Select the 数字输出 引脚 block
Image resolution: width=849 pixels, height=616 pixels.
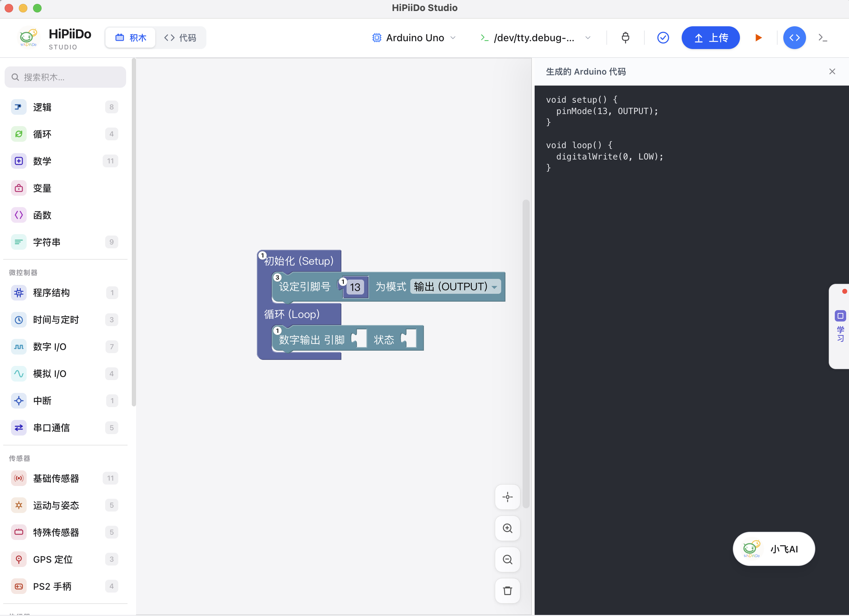(x=312, y=340)
